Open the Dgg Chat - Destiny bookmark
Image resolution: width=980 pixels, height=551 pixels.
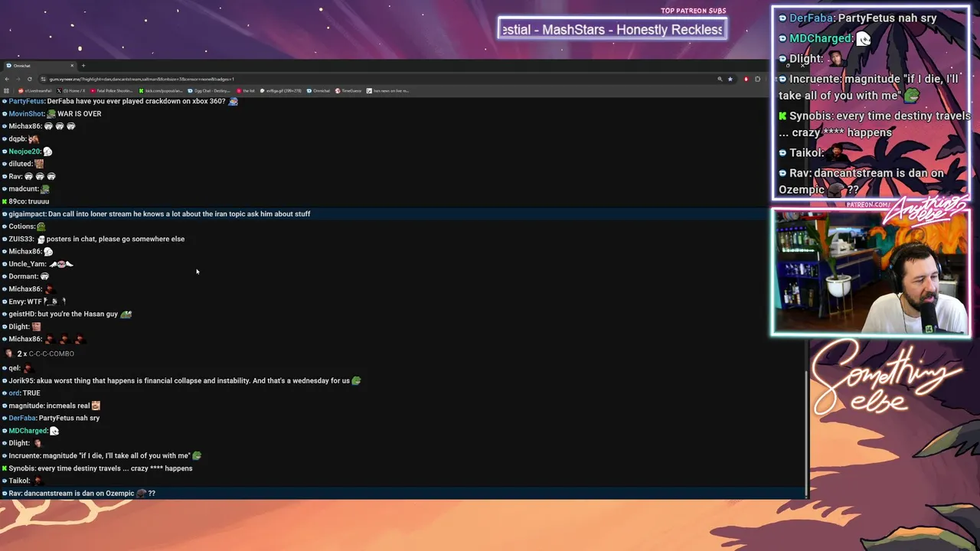[210, 90]
